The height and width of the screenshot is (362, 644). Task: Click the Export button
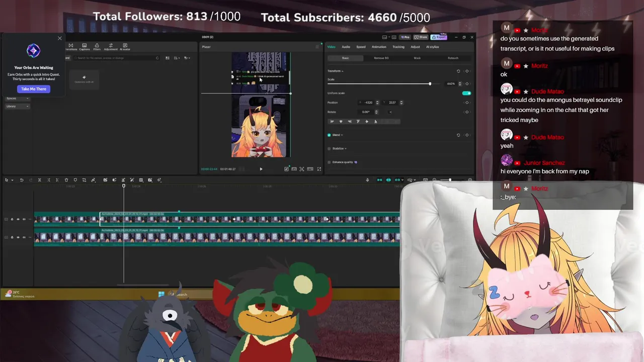438,37
